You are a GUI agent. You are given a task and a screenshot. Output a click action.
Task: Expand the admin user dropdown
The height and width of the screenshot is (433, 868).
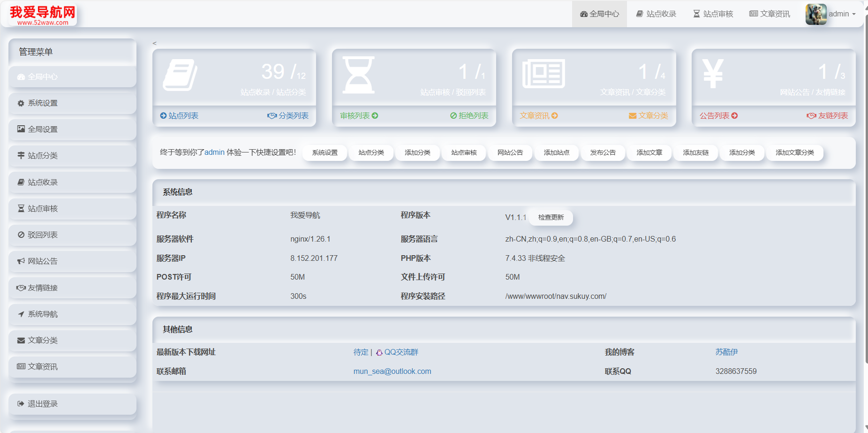[x=842, y=14]
